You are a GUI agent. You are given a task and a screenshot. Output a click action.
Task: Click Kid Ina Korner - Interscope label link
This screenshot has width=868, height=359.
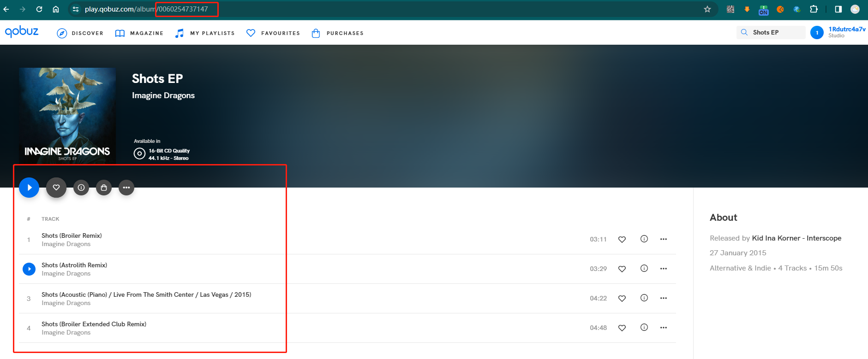point(796,238)
